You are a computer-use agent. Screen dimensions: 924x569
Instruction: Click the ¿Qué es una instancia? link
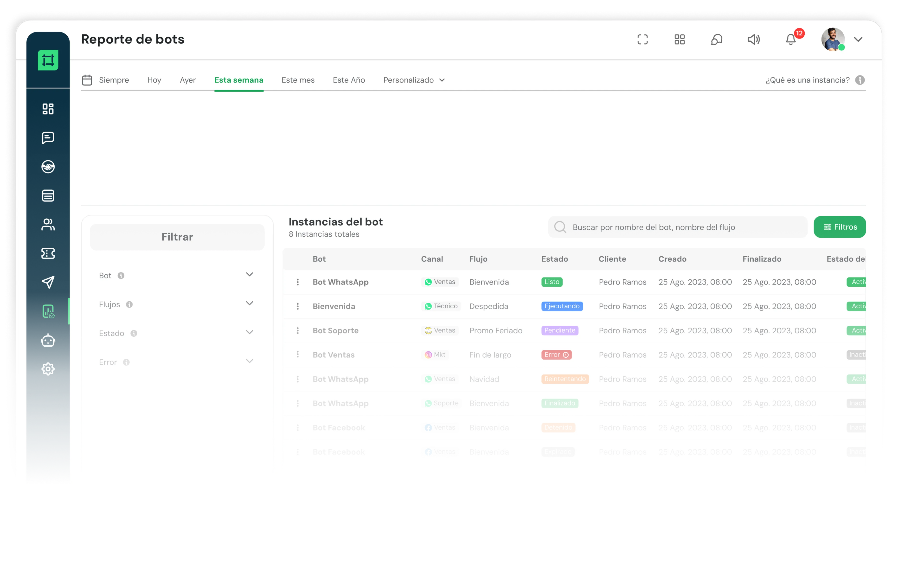coord(807,80)
